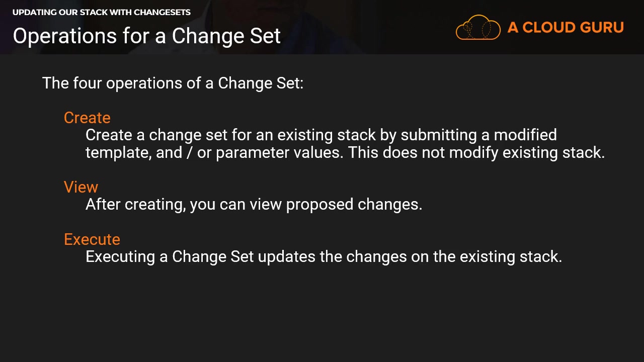Click the "Executing a Change Set updates" line

click(x=324, y=256)
